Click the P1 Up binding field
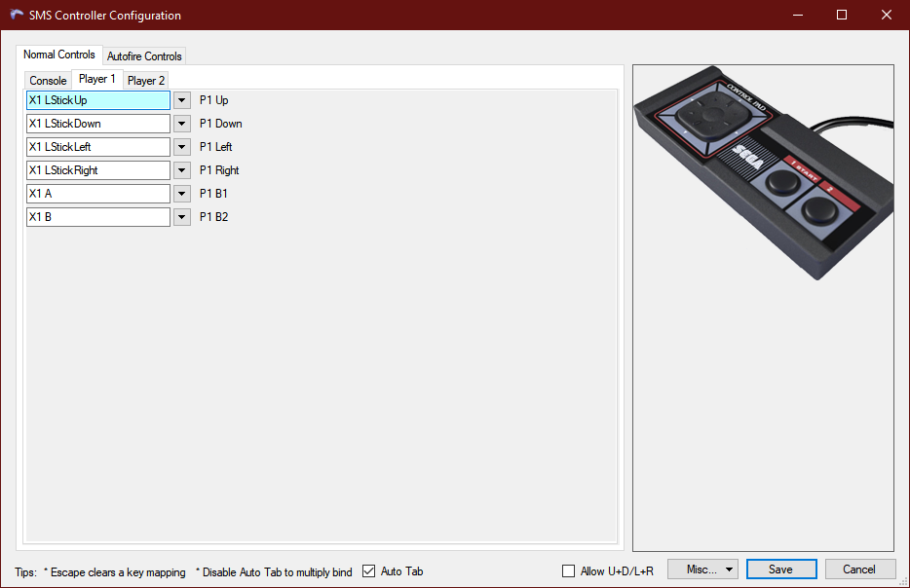Screen dimensions: 910x588 (x=98, y=100)
